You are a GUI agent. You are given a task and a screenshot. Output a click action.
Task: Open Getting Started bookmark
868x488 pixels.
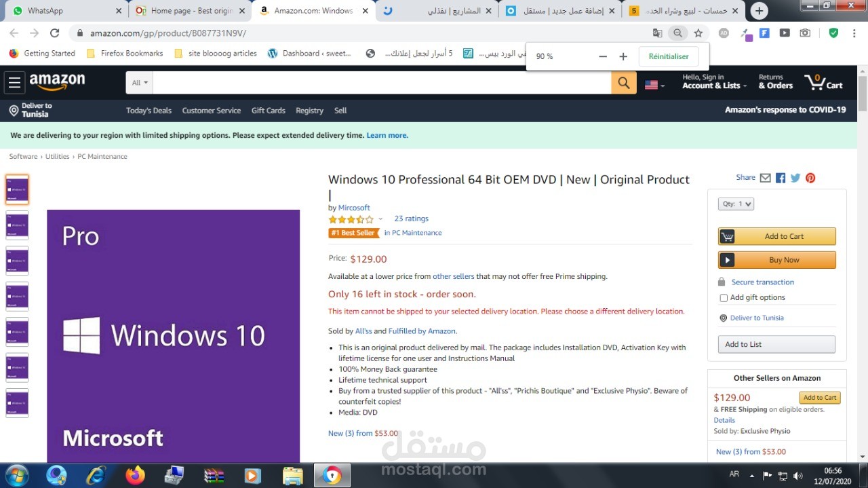click(x=42, y=53)
